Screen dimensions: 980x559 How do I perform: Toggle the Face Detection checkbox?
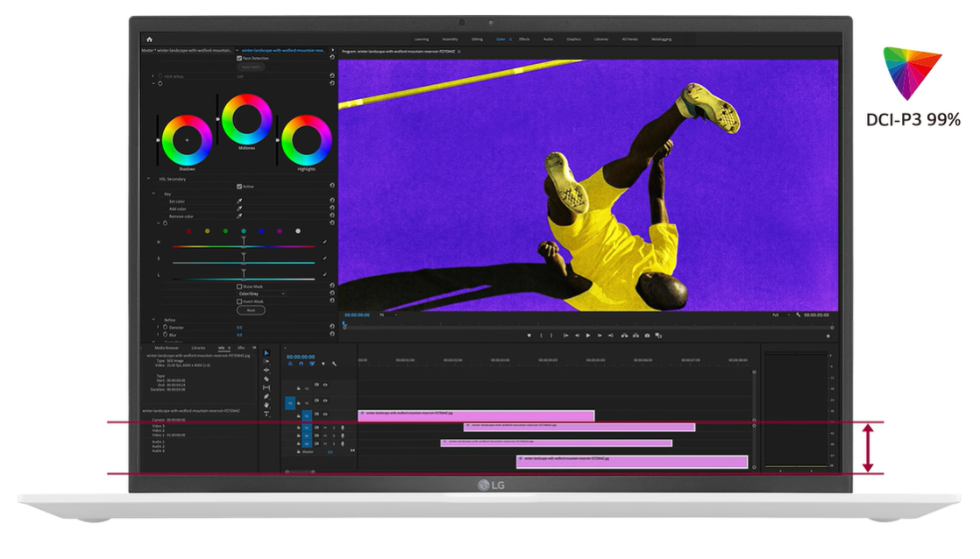pyautogui.click(x=239, y=58)
